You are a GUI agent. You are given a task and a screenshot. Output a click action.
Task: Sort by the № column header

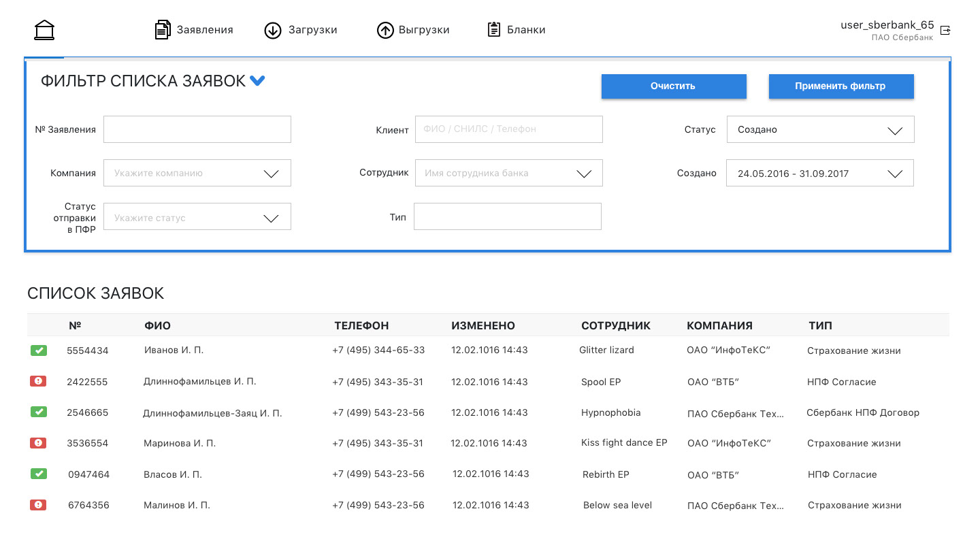[76, 325]
